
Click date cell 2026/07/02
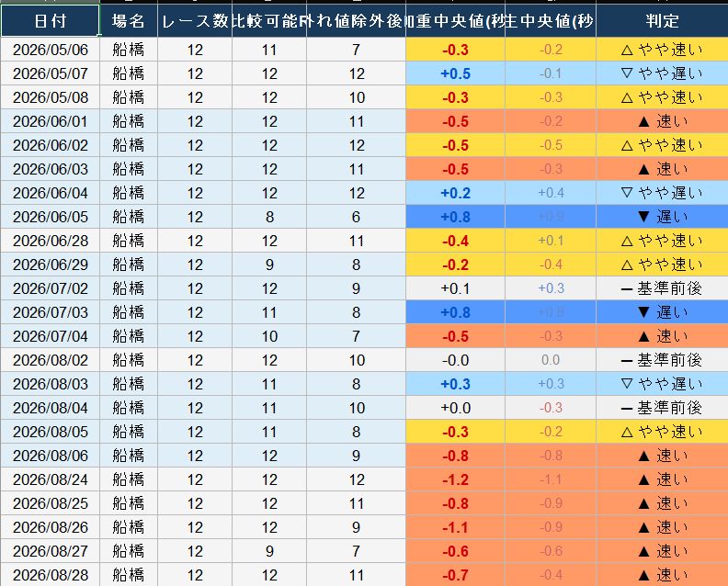(x=51, y=288)
